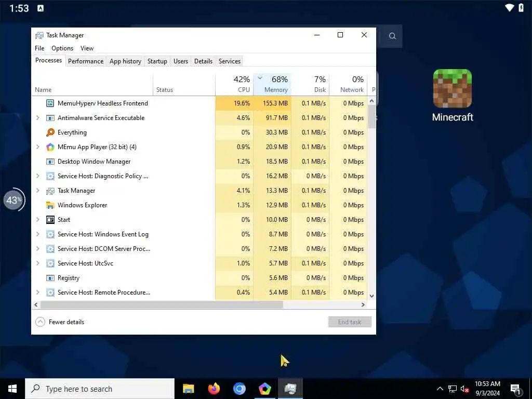The width and height of the screenshot is (532, 399).
Task: Open the Options menu
Action: [62, 48]
